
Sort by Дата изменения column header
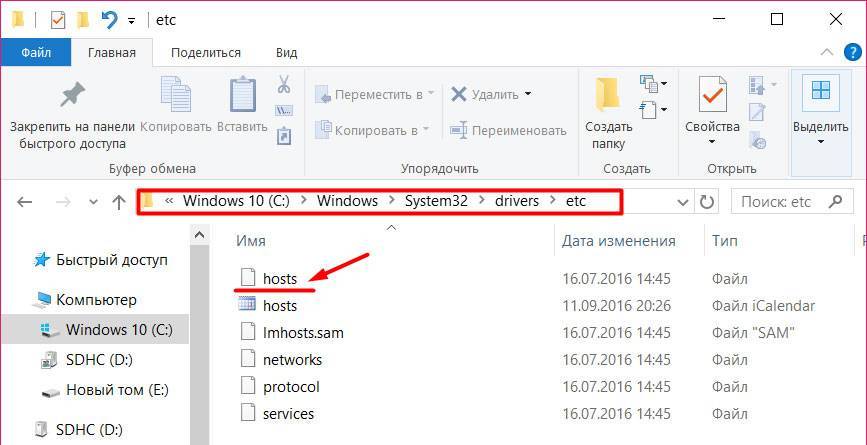click(618, 241)
